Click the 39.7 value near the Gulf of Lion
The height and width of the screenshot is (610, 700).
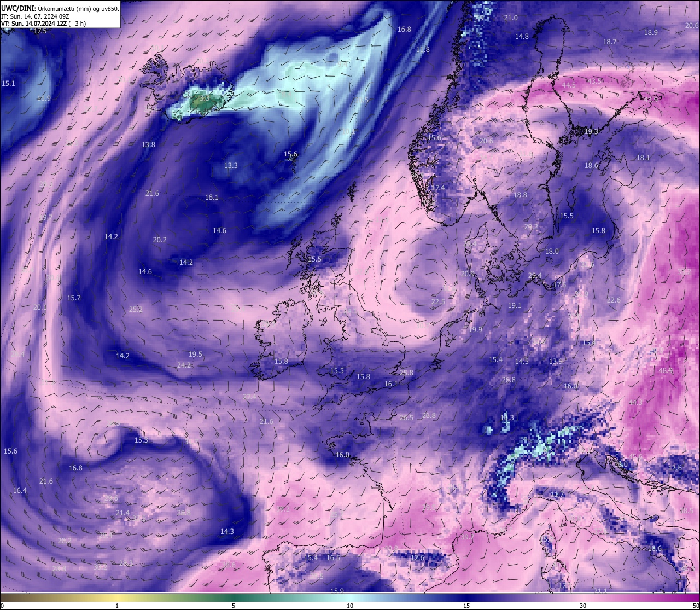[467, 538]
